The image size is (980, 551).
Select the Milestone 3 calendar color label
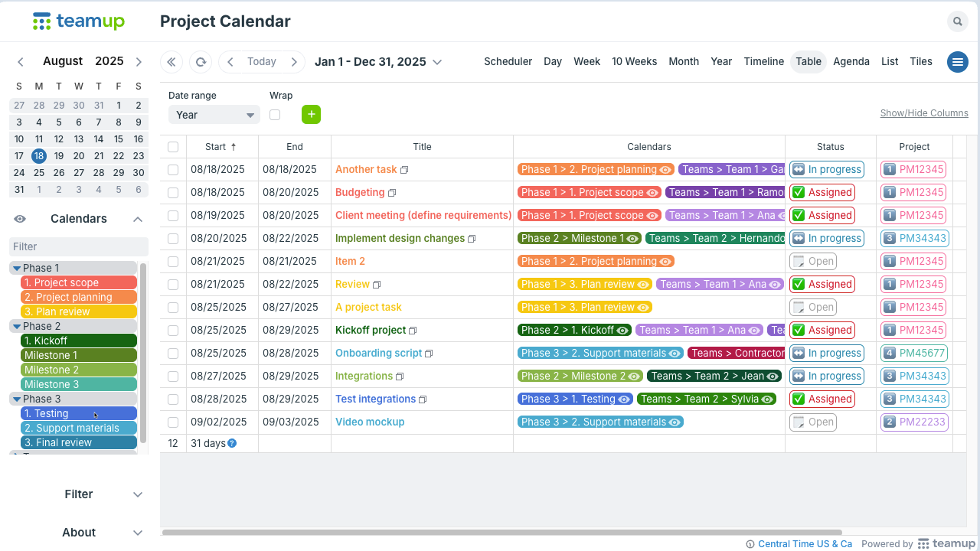point(78,384)
